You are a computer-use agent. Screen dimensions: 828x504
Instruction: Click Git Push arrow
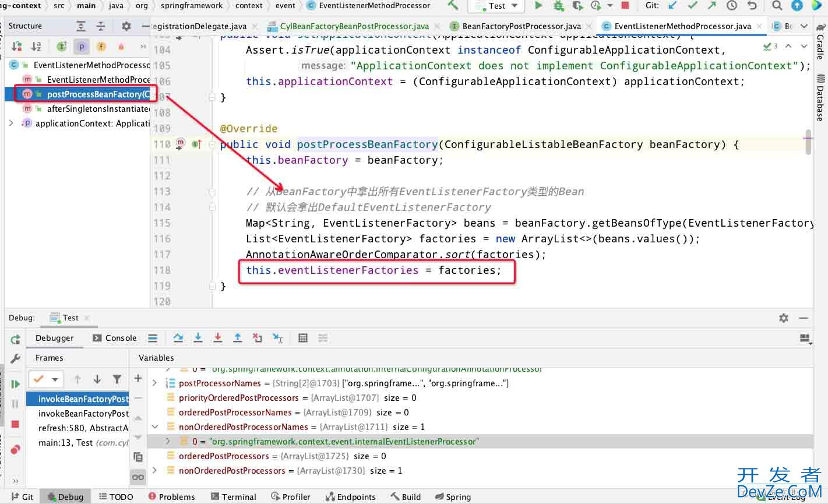tap(712, 5)
